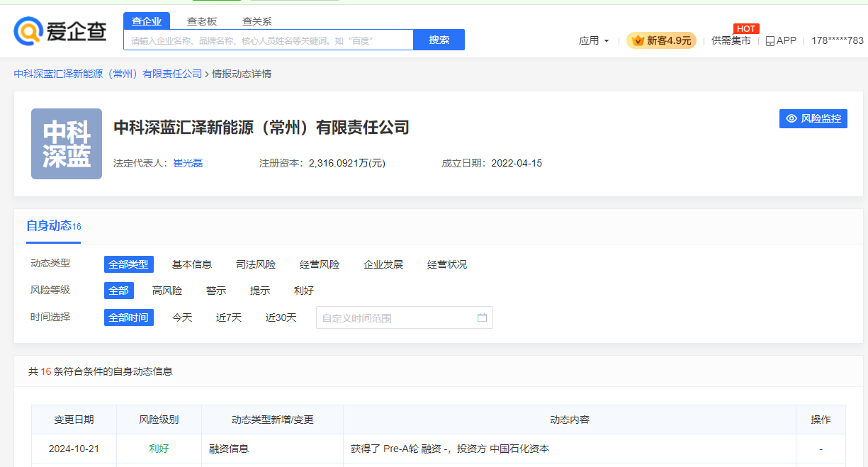Select the 利好 risk level filter
868x467 pixels.
pos(304,291)
